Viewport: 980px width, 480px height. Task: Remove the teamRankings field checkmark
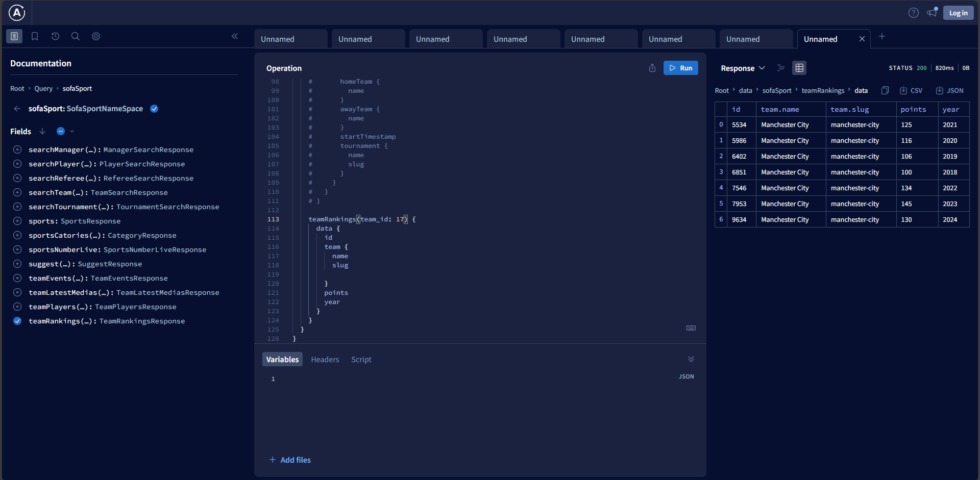17,321
